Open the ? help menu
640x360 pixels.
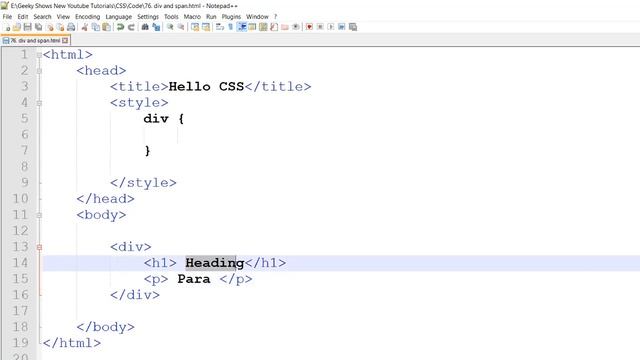click(x=276, y=17)
